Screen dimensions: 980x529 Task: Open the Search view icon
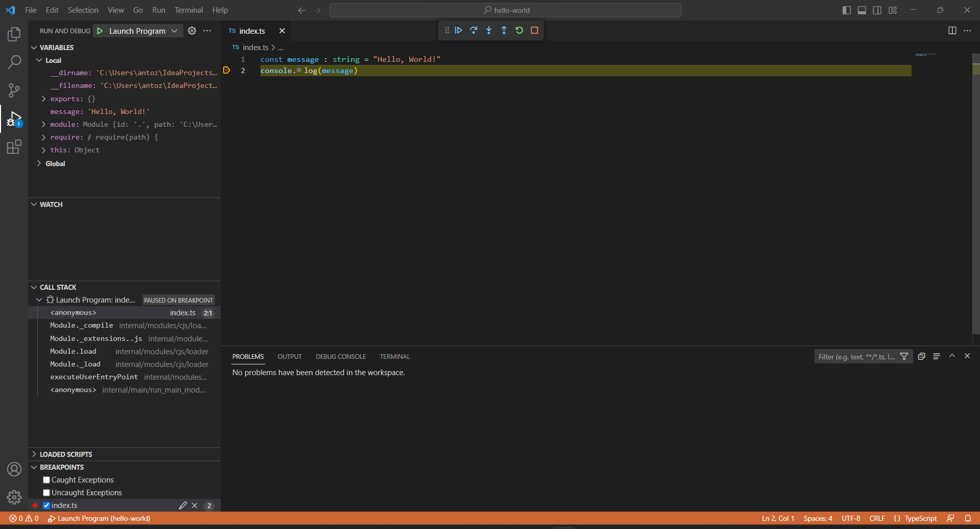point(14,62)
